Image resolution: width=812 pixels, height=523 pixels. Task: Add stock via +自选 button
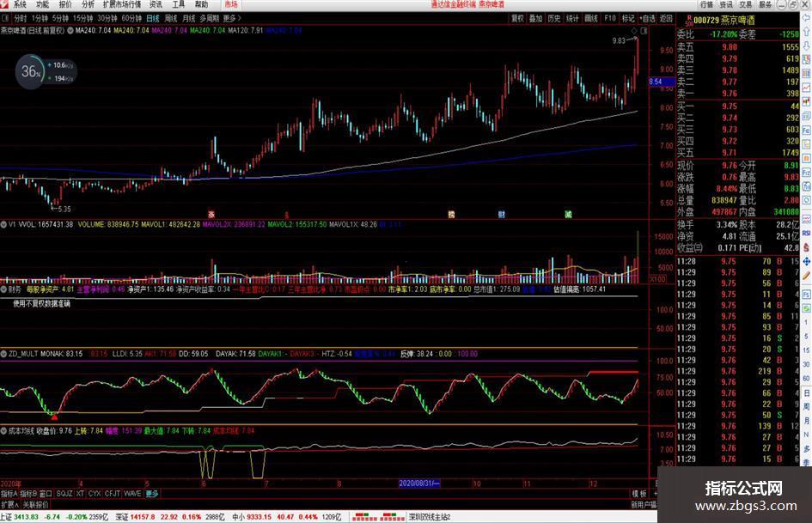coord(647,18)
